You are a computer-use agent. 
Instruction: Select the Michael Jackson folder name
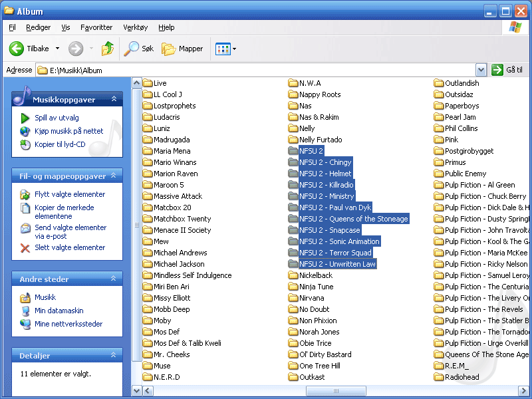point(179,264)
